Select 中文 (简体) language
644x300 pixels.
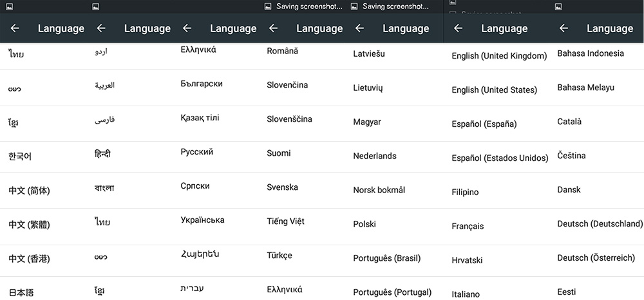click(29, 191)
